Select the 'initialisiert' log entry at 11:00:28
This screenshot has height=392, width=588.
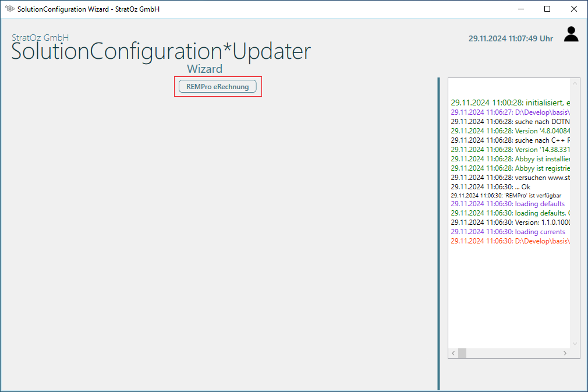click(510, 103)
